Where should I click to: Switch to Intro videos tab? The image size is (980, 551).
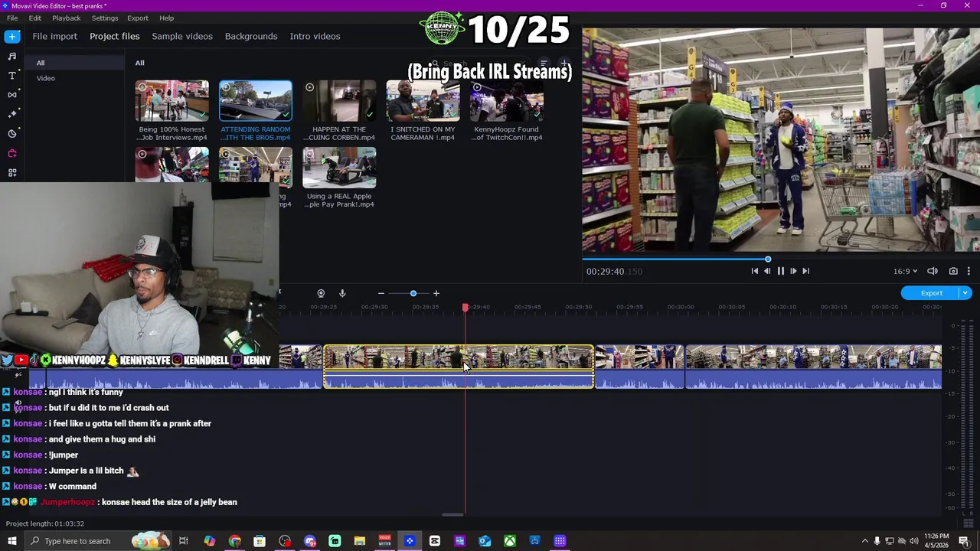click(315, 36)
